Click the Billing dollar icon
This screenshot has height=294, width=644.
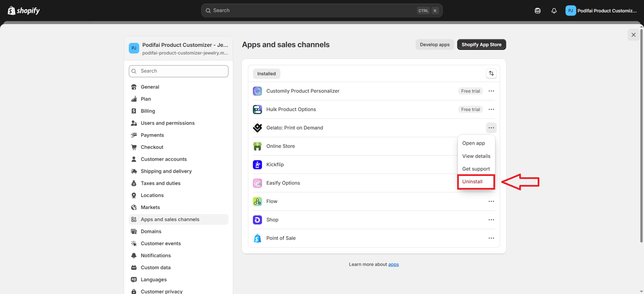point(134,111)
